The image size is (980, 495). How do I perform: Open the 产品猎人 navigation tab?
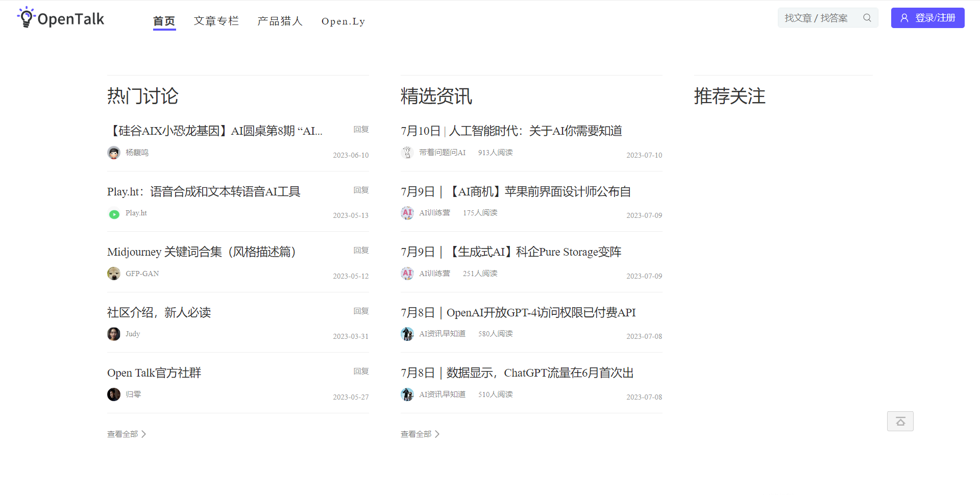coord(280,21)
